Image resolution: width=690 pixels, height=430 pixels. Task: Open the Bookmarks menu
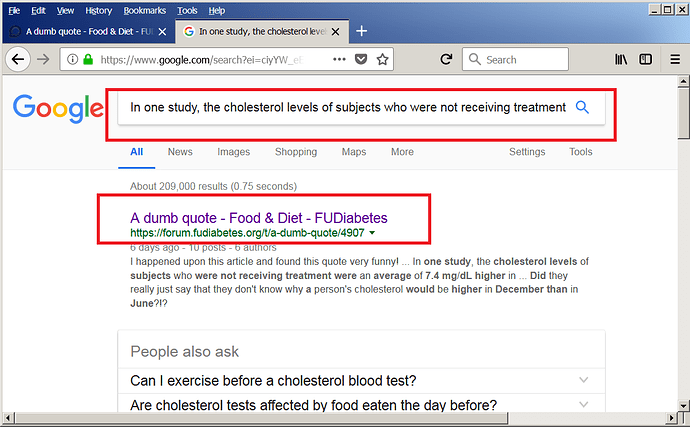tap(144, 11)
